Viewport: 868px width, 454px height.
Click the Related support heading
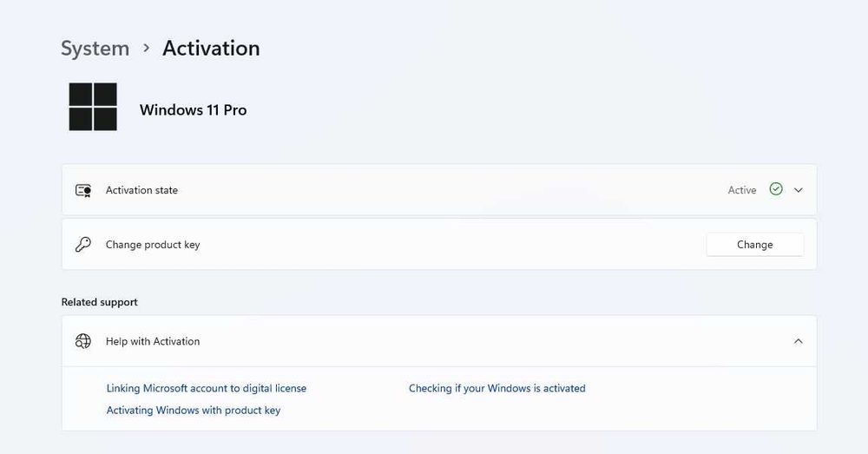coord(100,302)
